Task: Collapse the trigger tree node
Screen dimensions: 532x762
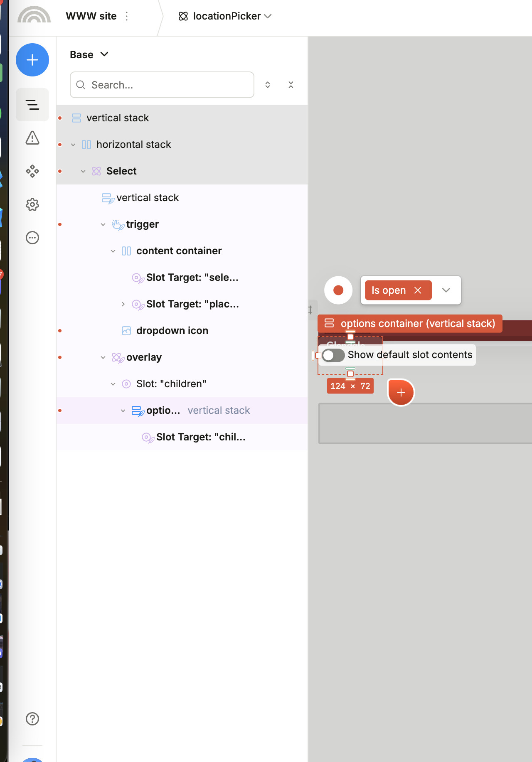Action: [103, 224]
